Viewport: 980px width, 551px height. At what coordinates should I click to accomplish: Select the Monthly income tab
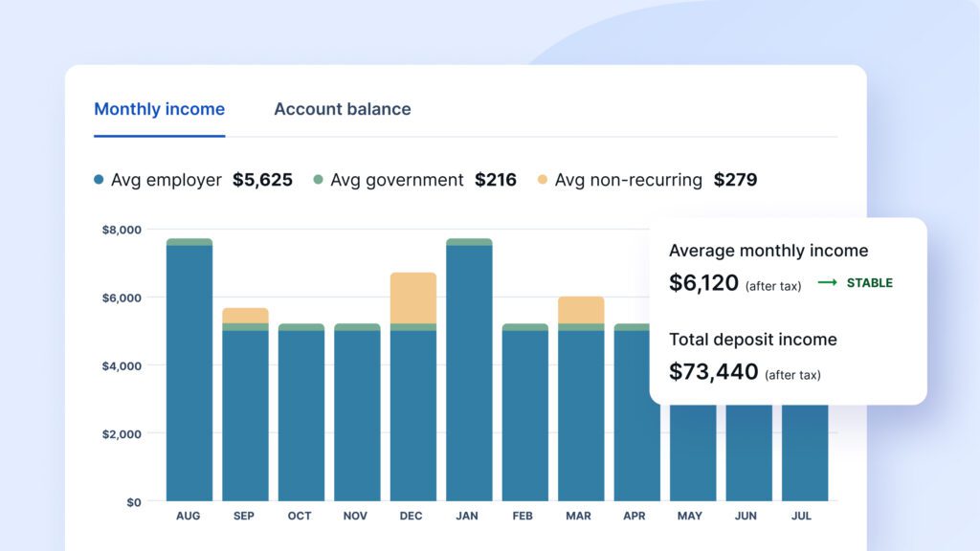[x=160, y=109]
